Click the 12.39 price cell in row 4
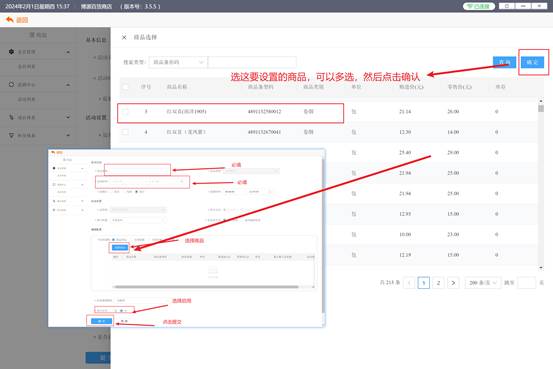This screenshot has height=369, width=553. point(405,132)
